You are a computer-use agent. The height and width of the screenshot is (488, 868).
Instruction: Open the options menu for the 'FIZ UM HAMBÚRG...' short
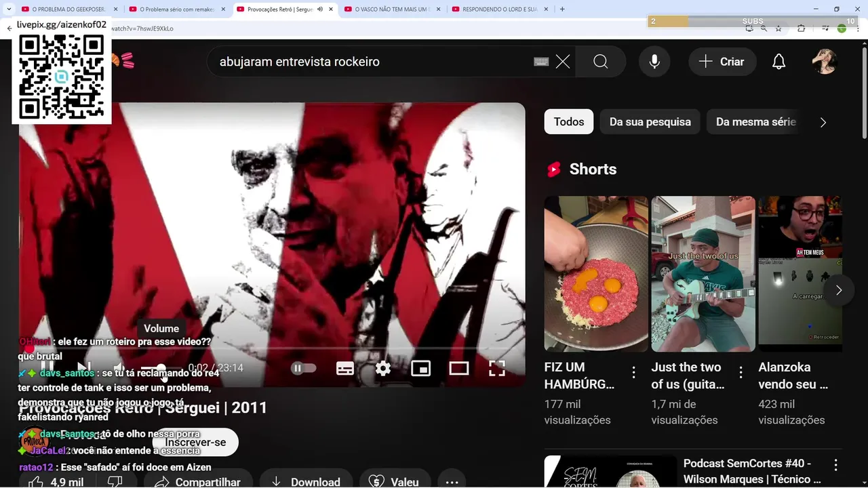(x=634, y=372)
